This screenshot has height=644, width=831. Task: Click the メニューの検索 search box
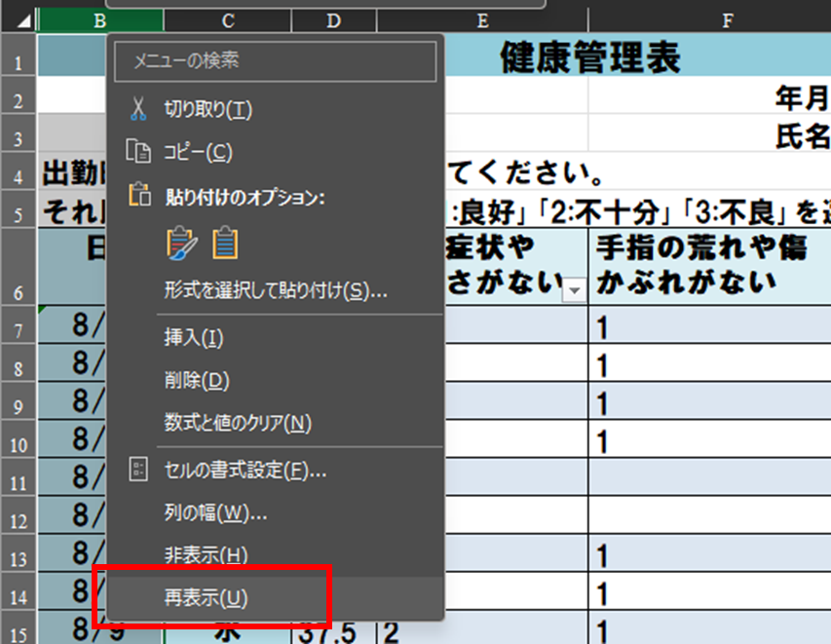click(x=273, y=61)
